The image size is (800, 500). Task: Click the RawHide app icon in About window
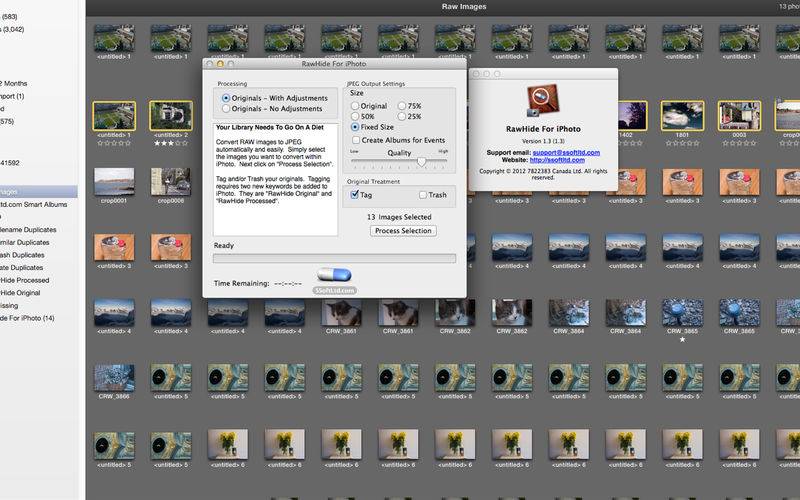pos(542,101)
